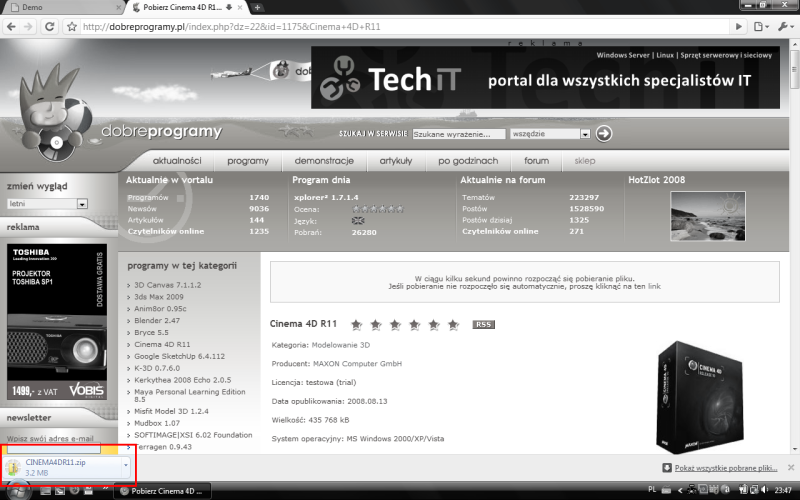
Task: Open Maya Personal Learning Edition 8.5 link
Action: click(190, 395)
